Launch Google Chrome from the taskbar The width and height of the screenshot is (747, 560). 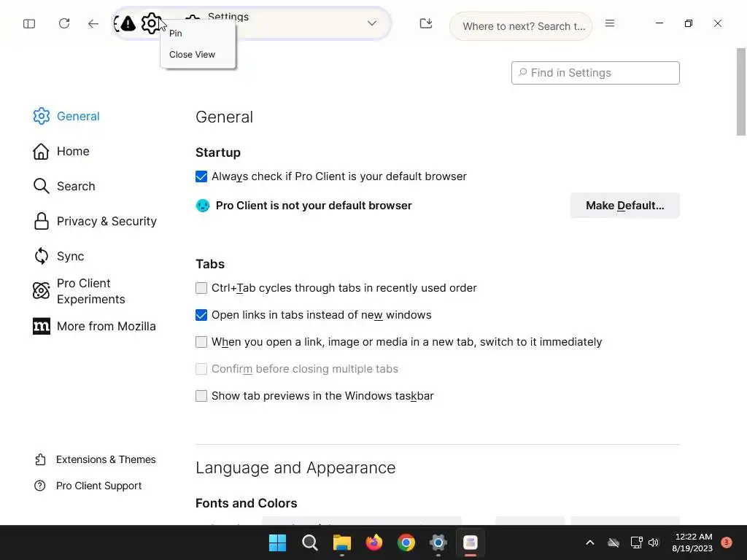406,542
